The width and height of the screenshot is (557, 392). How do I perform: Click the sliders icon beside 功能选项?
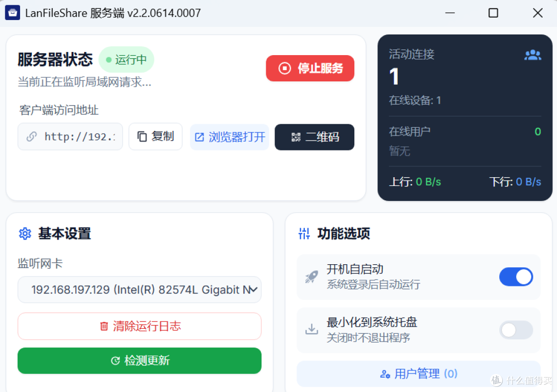point(304,234)
